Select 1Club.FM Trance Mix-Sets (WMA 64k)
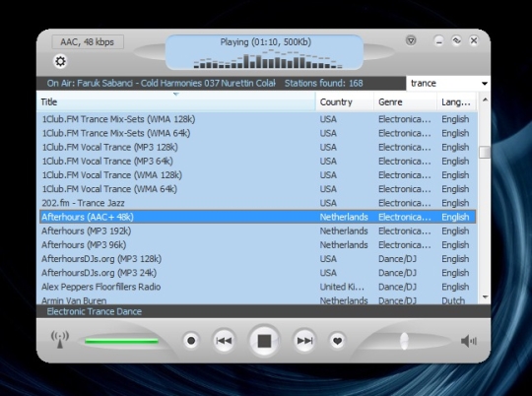Viewport: 532px width, 396px height. pos(258,133)
